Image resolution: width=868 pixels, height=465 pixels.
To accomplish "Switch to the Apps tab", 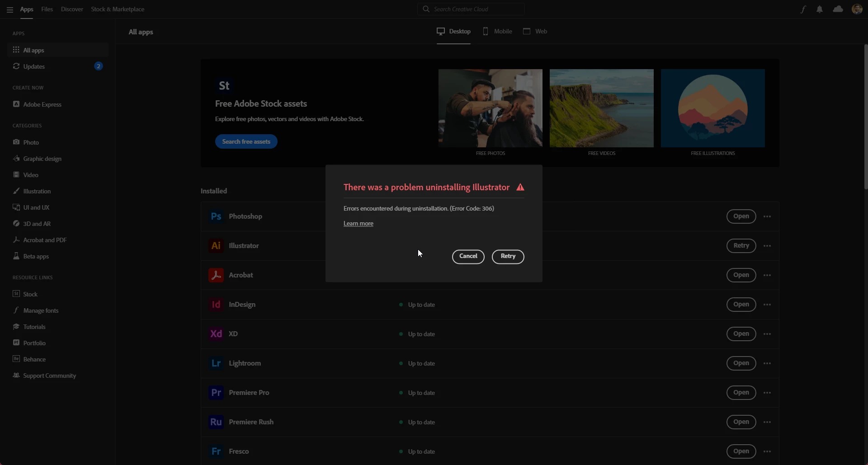I will (27, 9).
